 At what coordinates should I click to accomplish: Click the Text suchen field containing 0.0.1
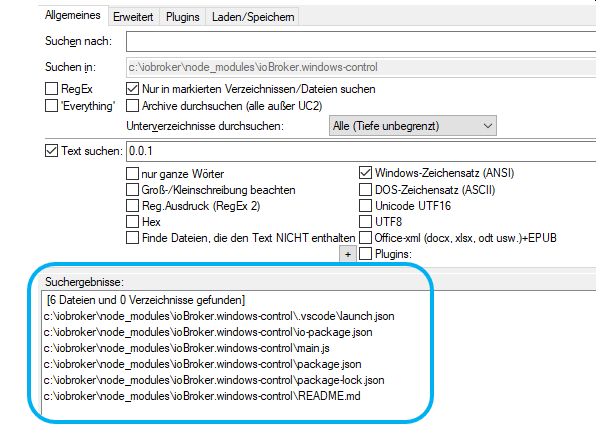tap(361, 151)
